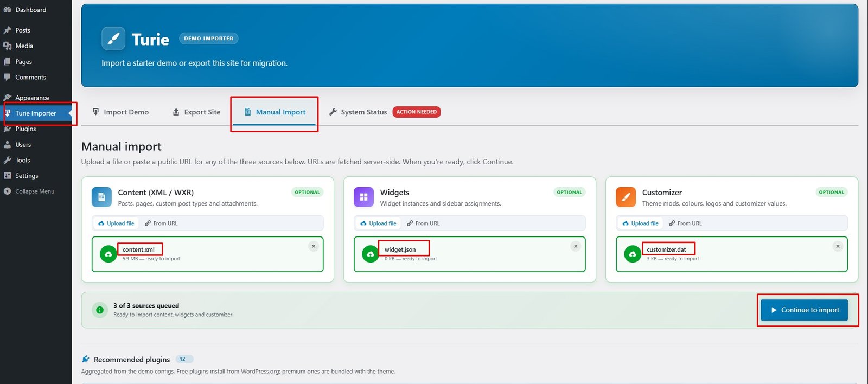Screen dimensions: 868x384
Task: Click the Settings sliders icon
Action: (x=7, y=176)
